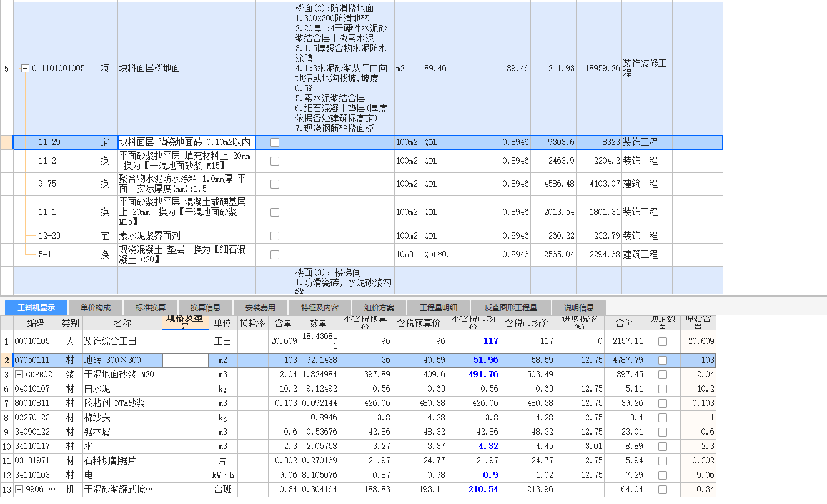Select quota row 5-1 code cell
Viewport: 827px width, 504px height.
(52, 255)
